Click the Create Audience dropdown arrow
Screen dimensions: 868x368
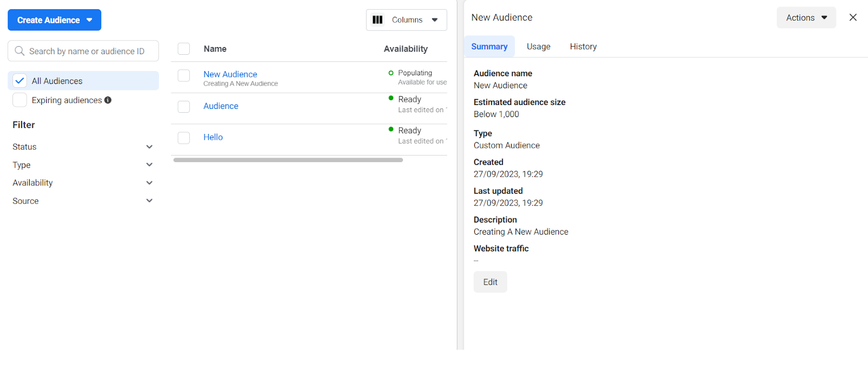(90, 20)
